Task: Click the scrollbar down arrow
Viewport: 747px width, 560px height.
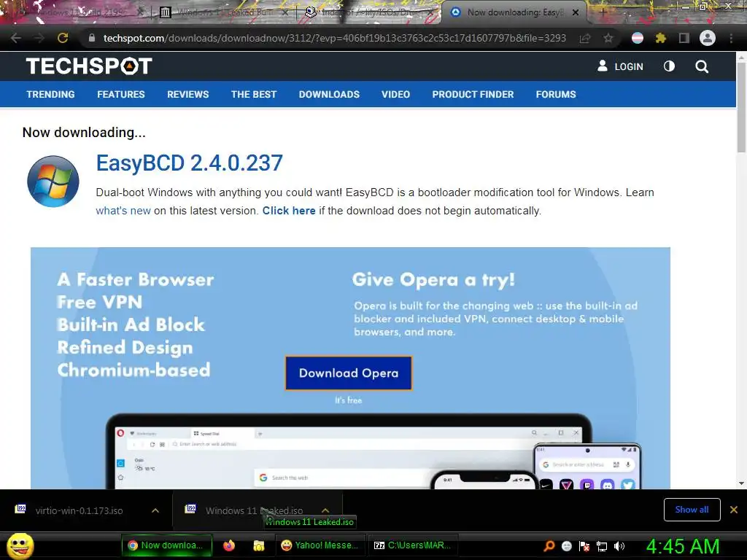Action: pos(741,483)
